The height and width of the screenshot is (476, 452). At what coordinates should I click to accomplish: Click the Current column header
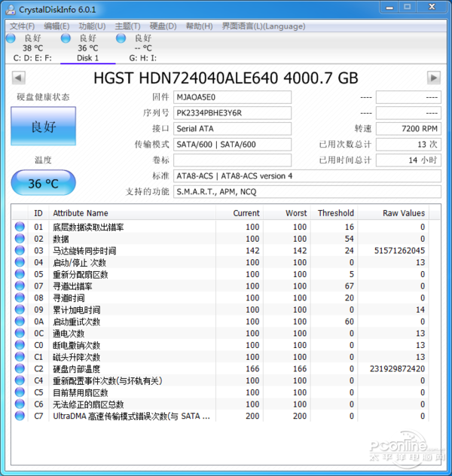coord(240,213)
